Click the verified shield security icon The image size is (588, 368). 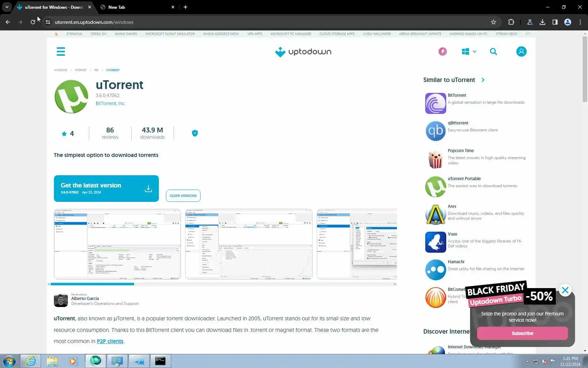click(x=195, y=133)
